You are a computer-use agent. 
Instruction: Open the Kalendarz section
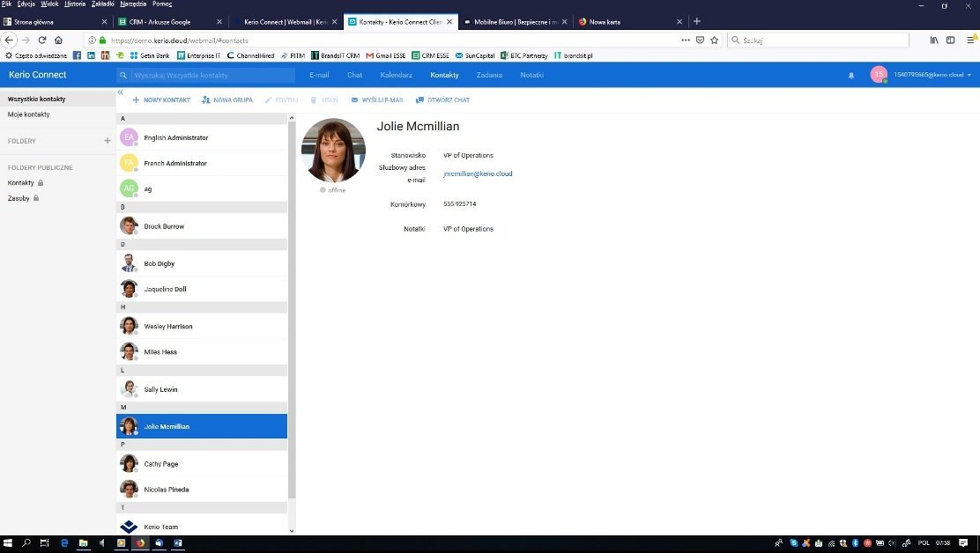[x=396, y=75]
